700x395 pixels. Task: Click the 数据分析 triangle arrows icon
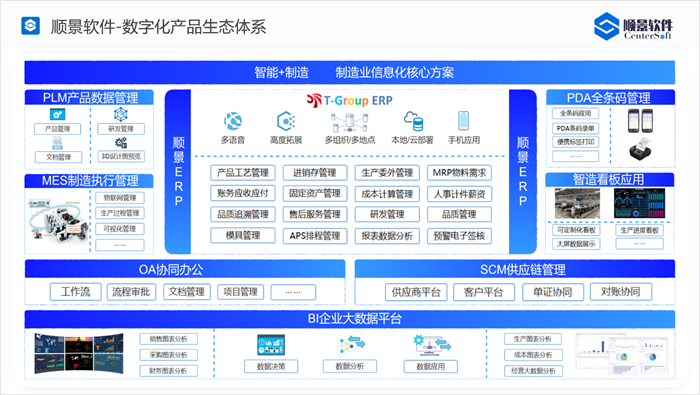[x=350, y=345]
